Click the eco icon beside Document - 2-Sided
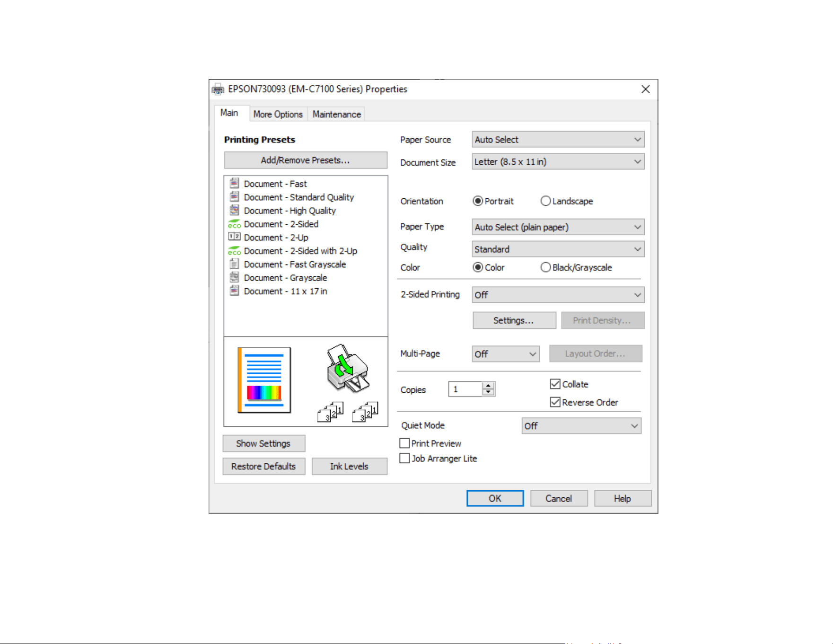The image size is (833, 644). (x=234, y=224)
